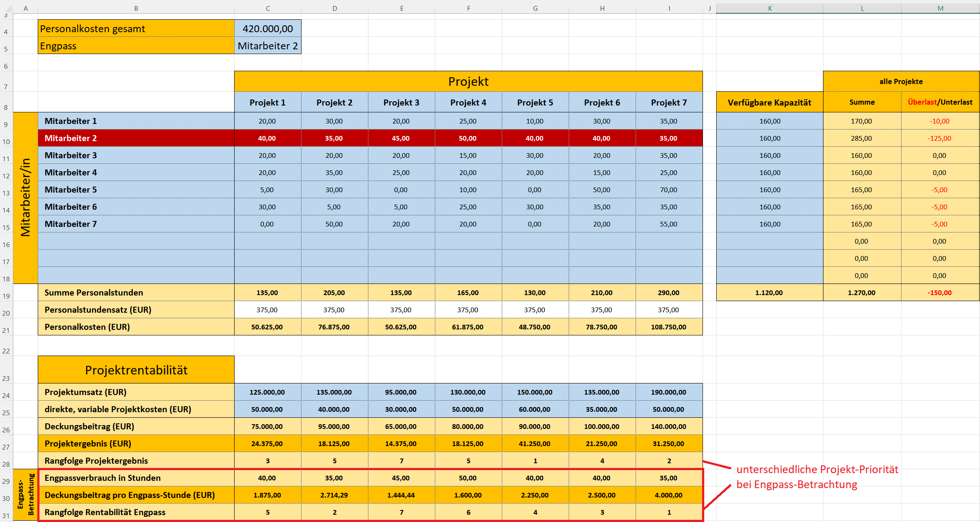
Task: Click the Mitarbeiter 1 row label
Action: click(x=136, y=121)
